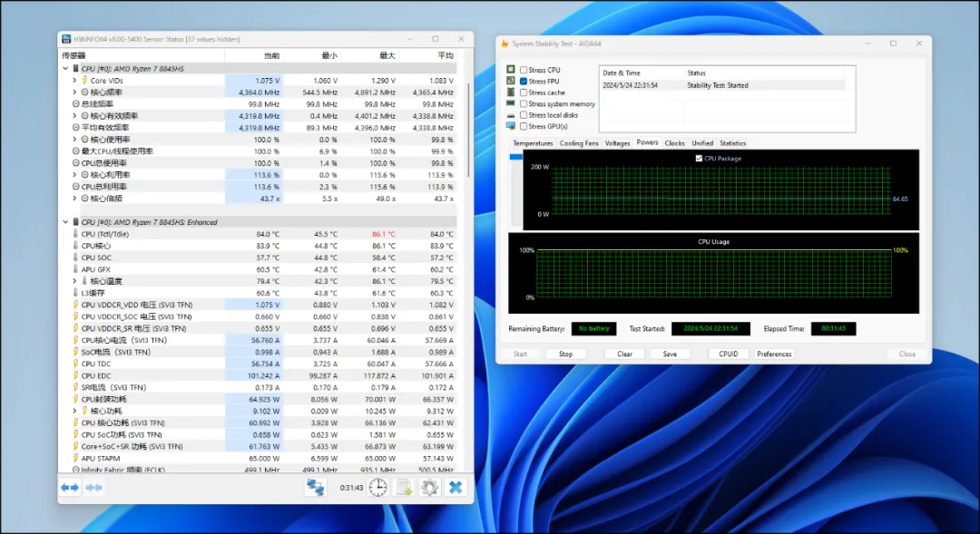Click the CPU chip icon beside Stress CPU
Viewport: 980px width, 534px height.
511,69
